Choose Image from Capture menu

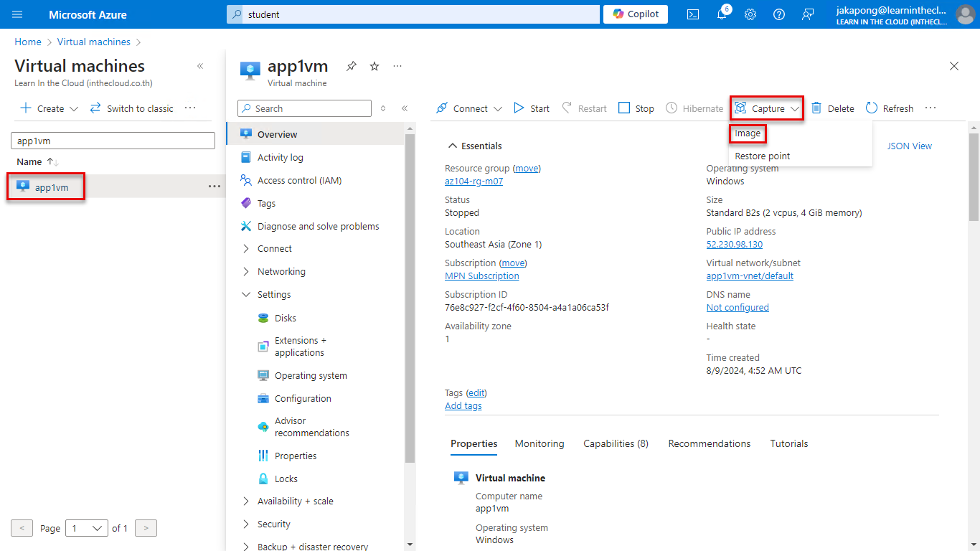[x=748, y=133]
